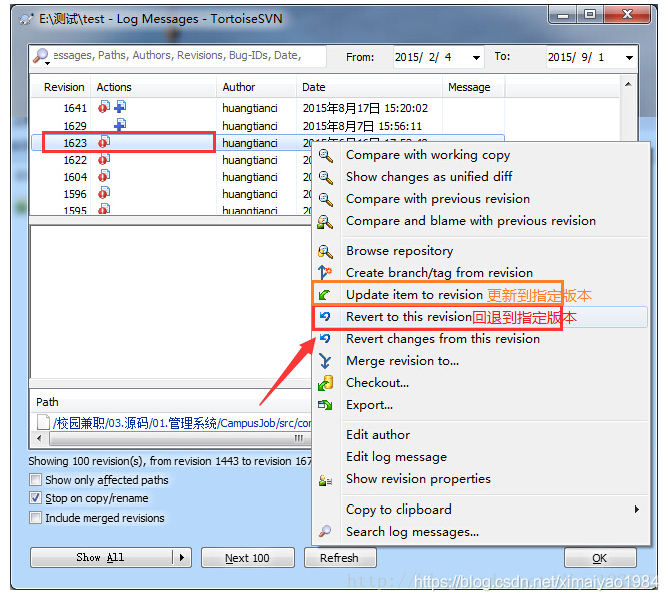The height and width of the screenshot is (601, 669).
Task: Click the Browse repository icon
Action: click(x=325, y=252)
